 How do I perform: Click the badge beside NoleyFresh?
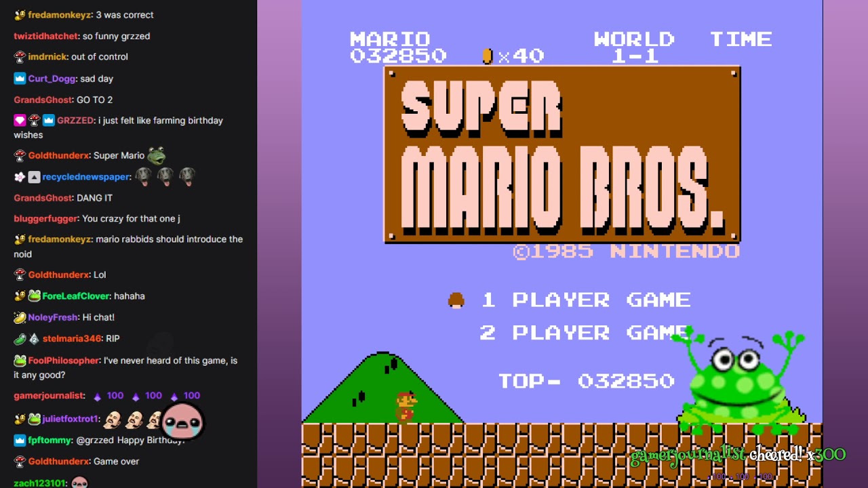point(20,317)
